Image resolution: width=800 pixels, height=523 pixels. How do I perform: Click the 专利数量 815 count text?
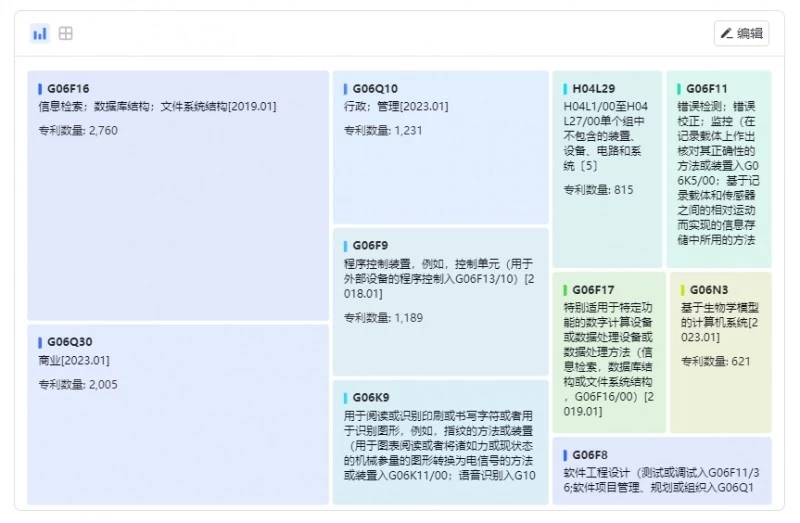(598, 190)
